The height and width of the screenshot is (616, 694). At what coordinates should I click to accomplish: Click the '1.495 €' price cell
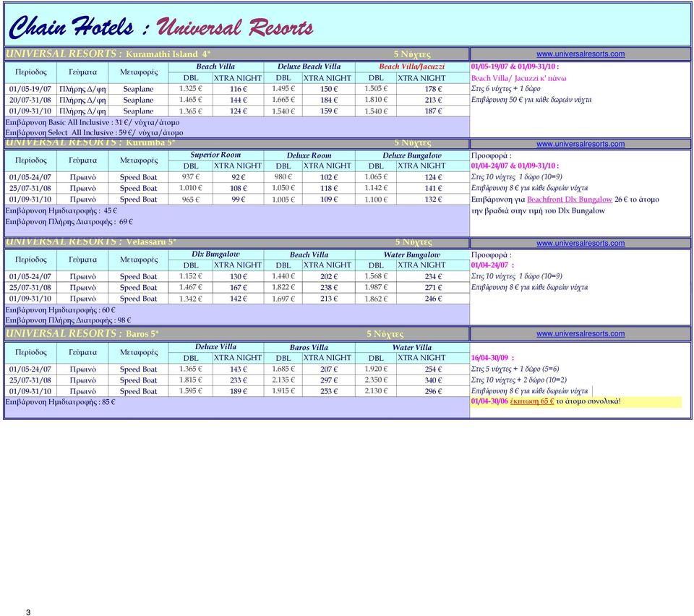[283, 88]
